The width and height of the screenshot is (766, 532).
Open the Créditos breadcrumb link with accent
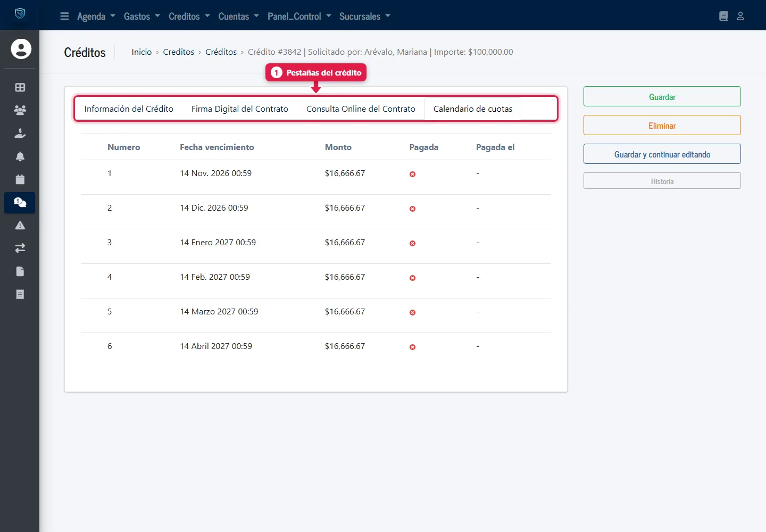[221, 52]
